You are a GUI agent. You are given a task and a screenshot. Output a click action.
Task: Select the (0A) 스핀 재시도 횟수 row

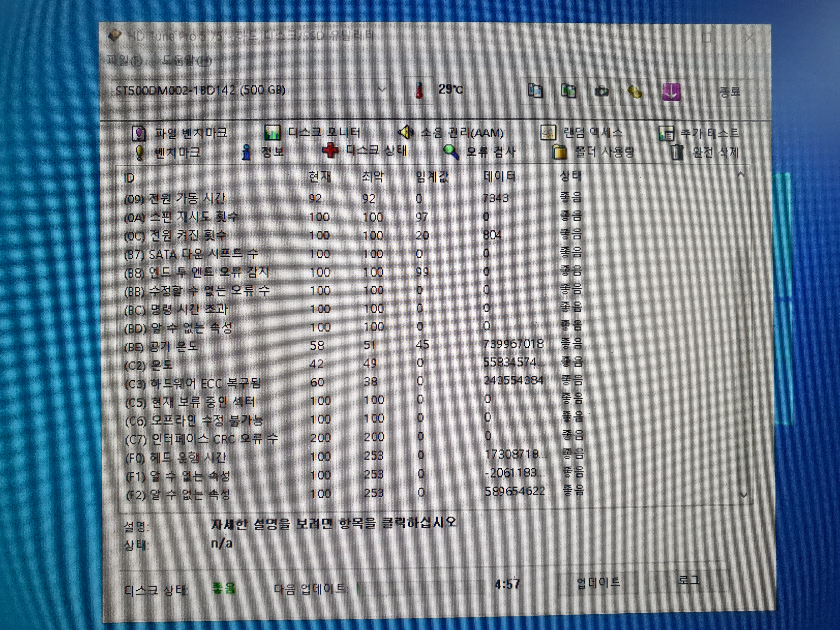353,216
